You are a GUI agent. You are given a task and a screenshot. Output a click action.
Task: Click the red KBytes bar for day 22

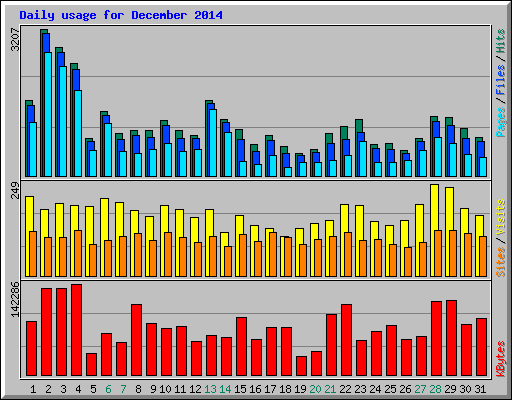tap(346, 340)
